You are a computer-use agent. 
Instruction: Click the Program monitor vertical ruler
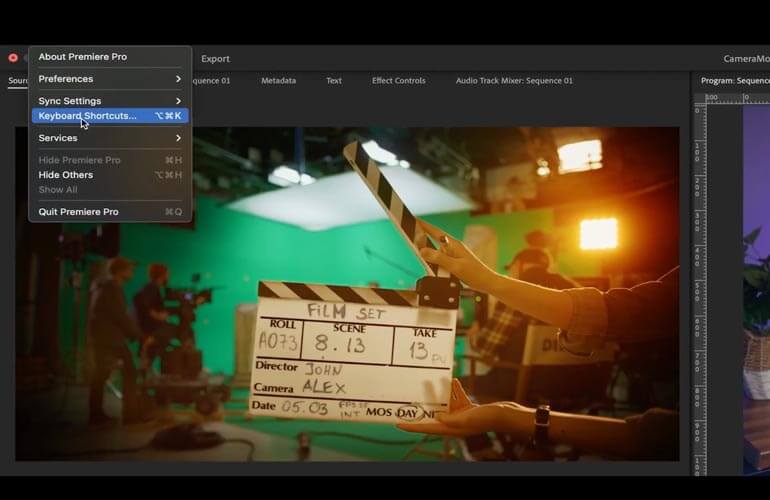tap(699, 290)
